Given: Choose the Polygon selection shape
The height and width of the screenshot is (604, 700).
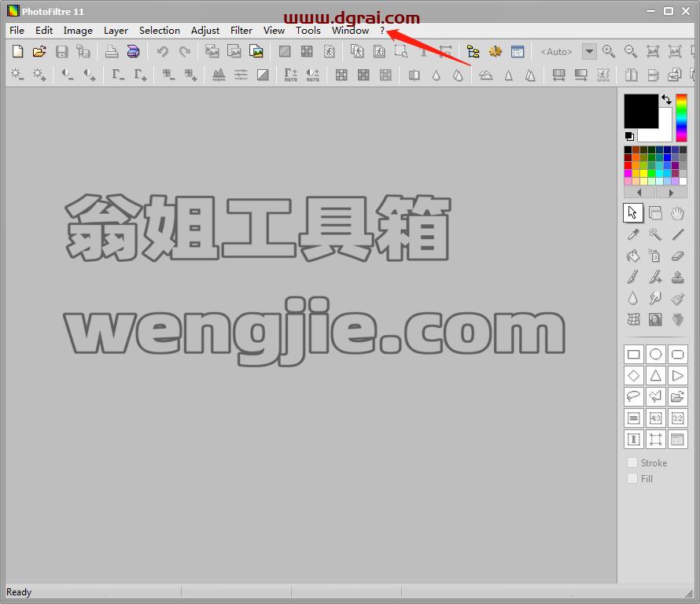Looking at the screenshot, I should 655,396.
